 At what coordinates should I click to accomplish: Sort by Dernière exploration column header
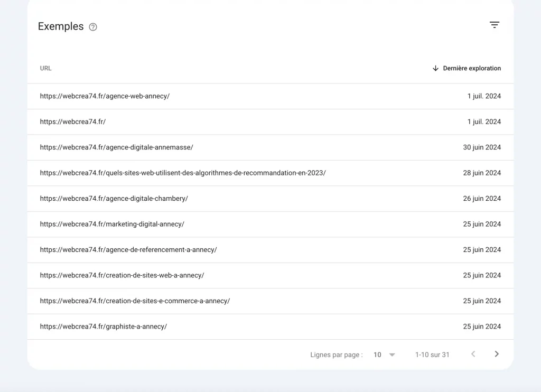tap(472, 68)
